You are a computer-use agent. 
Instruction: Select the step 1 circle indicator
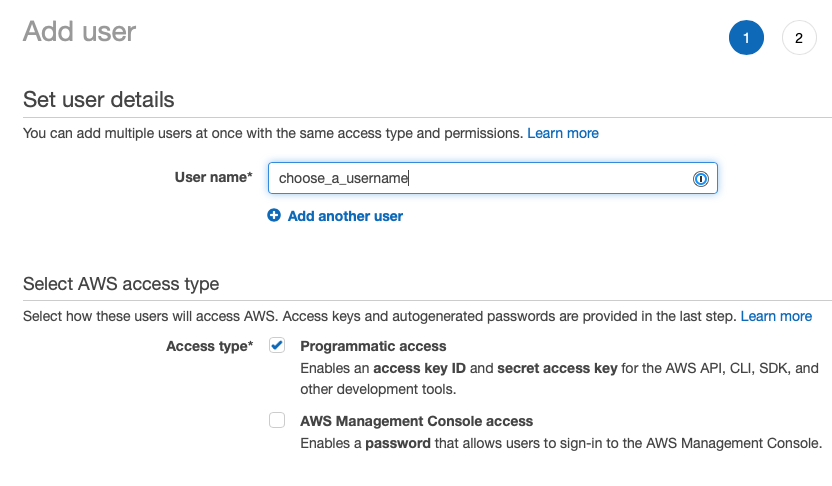tap(746, 39)
